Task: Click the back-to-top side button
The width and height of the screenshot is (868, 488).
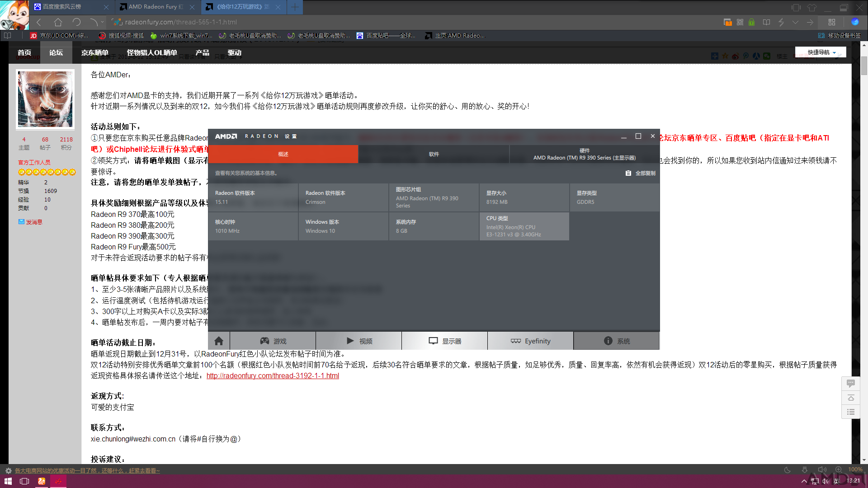Action: click(x=850, y=398)
